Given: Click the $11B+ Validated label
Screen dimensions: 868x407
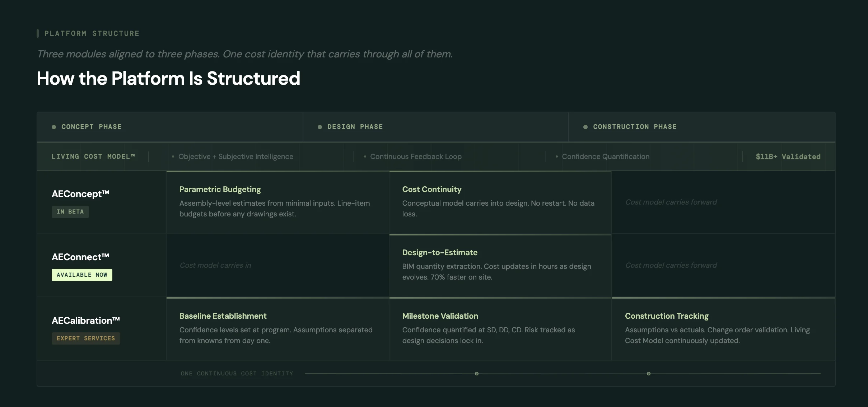Looking at the screenshot, I should pyautogui.click(x=788, y=156).
